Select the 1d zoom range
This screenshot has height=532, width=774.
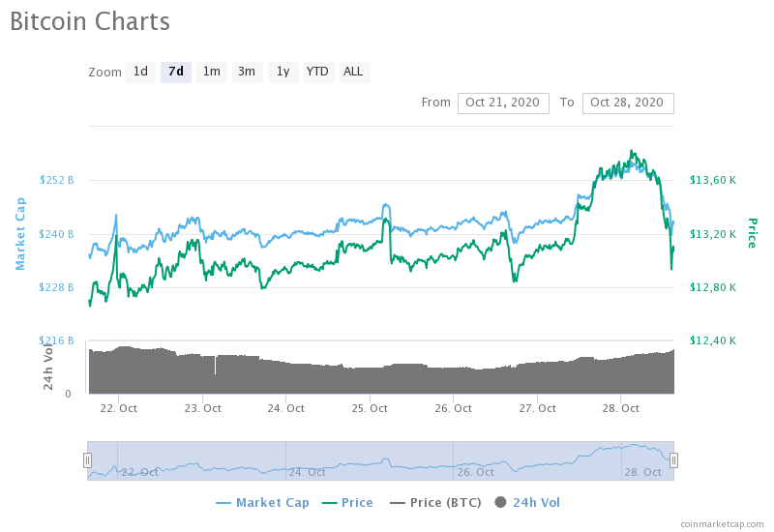(140, 72)
